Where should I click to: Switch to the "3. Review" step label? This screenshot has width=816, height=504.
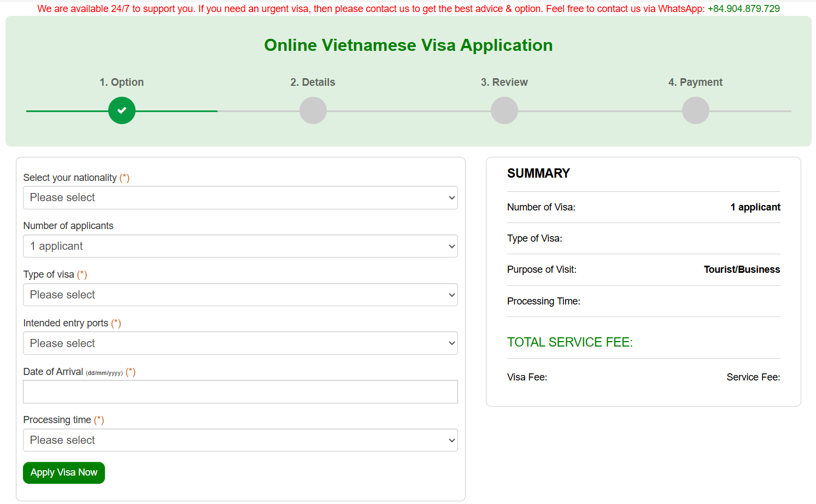tap(504, 83)
